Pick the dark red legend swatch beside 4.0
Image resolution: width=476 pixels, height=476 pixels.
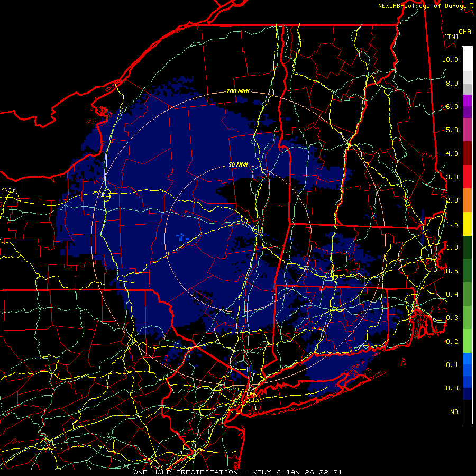467,153
